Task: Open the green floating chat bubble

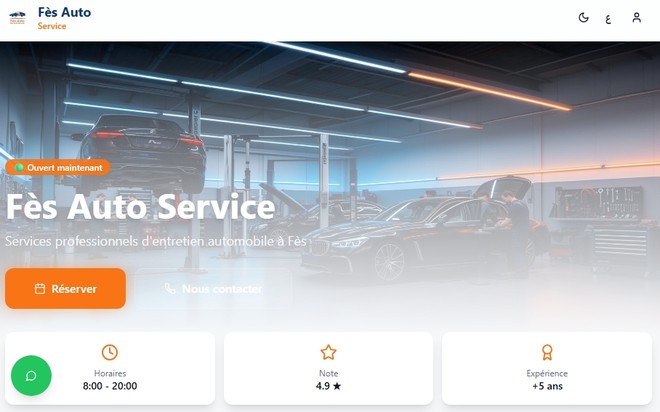Action: [31, 375]
